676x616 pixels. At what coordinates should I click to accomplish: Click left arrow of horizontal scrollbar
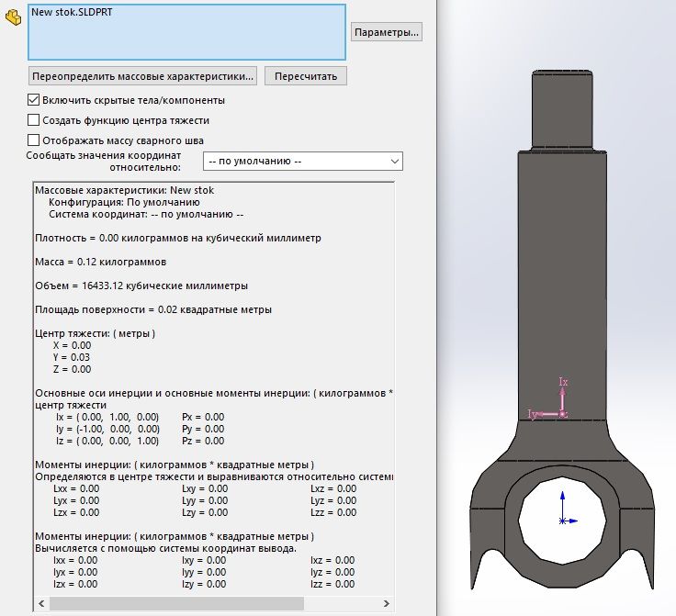click(x=40, y=603)
